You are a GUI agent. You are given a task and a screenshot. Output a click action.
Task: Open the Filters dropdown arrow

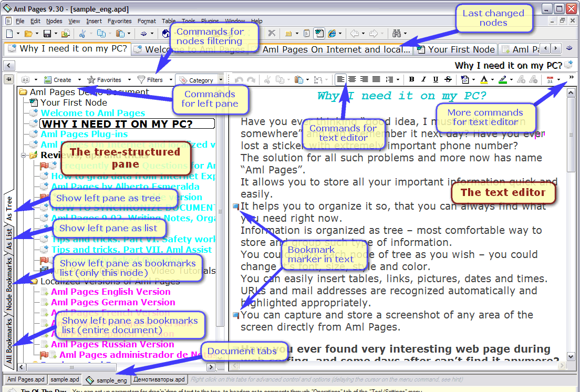[x=171, y=80]
